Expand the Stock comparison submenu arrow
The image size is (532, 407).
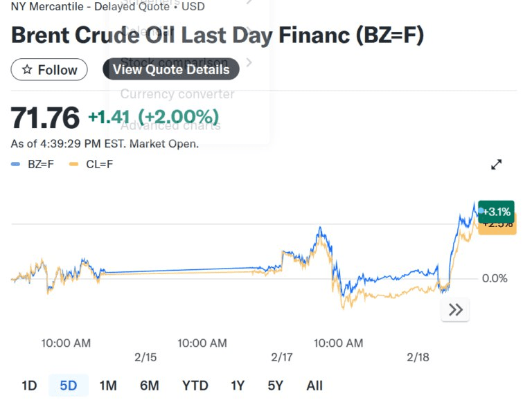pos(249,63)
